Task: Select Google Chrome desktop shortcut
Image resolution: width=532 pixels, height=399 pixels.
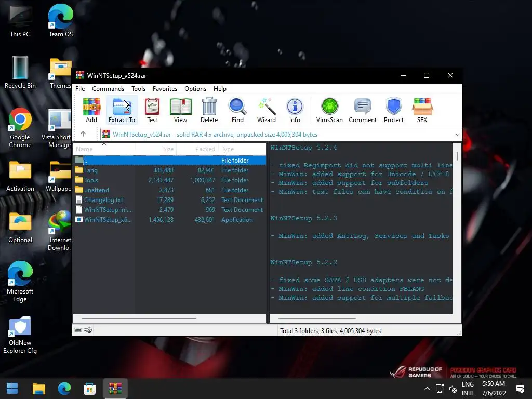Action: pyautogui.click(x=20, y=128)
